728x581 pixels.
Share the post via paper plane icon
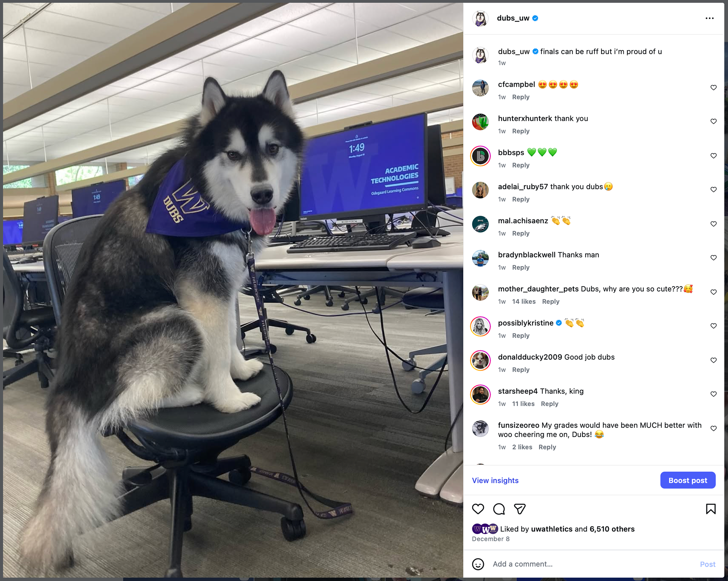point(520,509)
